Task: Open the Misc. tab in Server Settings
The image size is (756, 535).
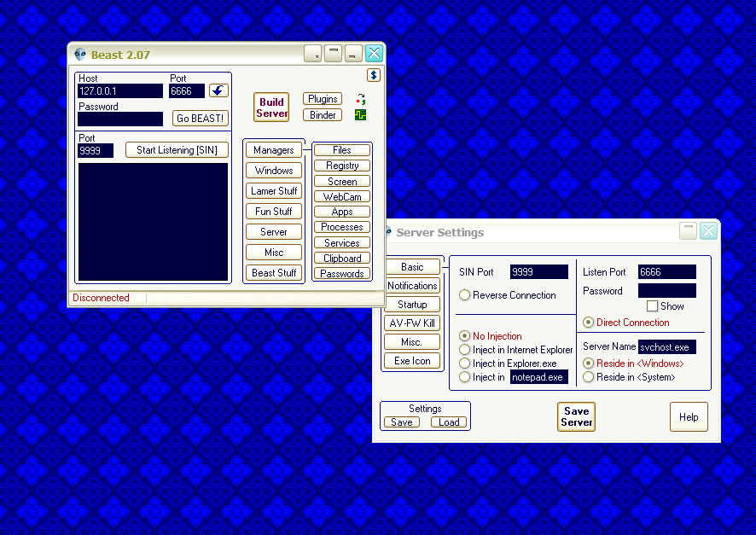Action: (412, 341)
